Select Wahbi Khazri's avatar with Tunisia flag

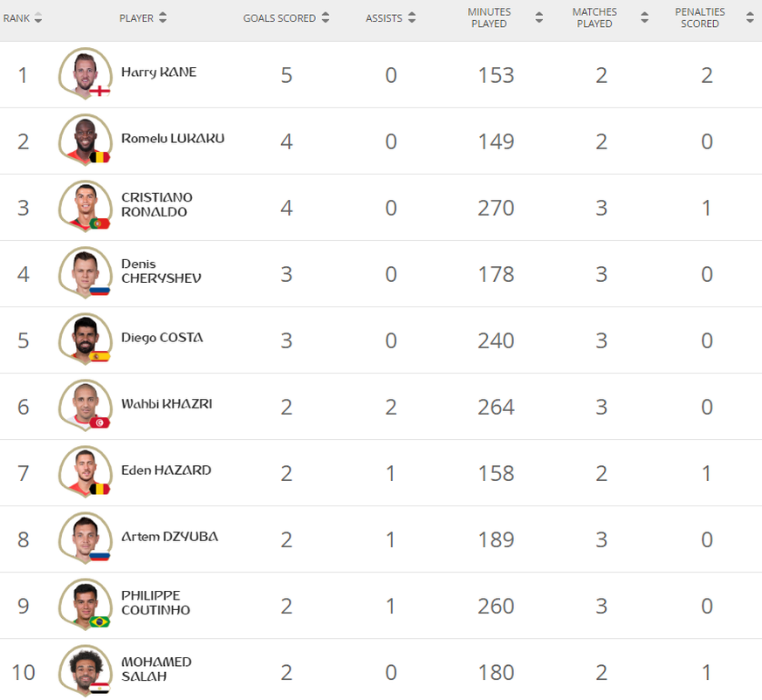(x=86, y=405)
